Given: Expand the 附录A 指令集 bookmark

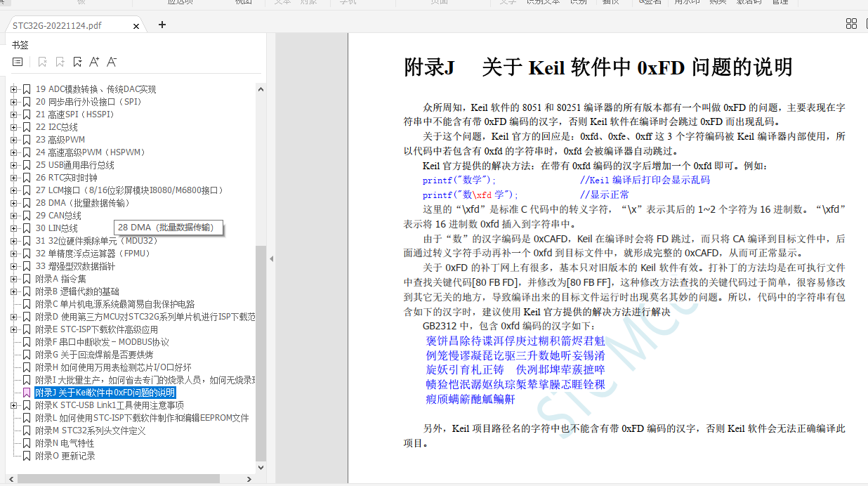Looking at the screenshot, I should [13, 279].
